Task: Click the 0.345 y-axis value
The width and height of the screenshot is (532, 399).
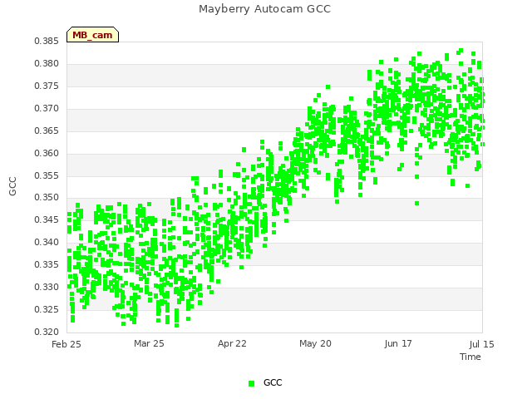Action: click(x=47, y=219)
